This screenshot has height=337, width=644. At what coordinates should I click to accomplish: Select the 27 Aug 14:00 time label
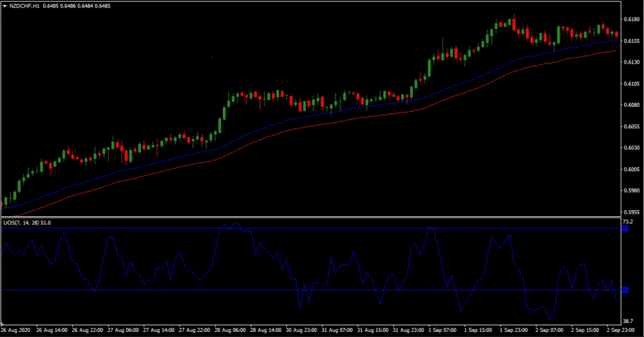(x=159, y=329)
